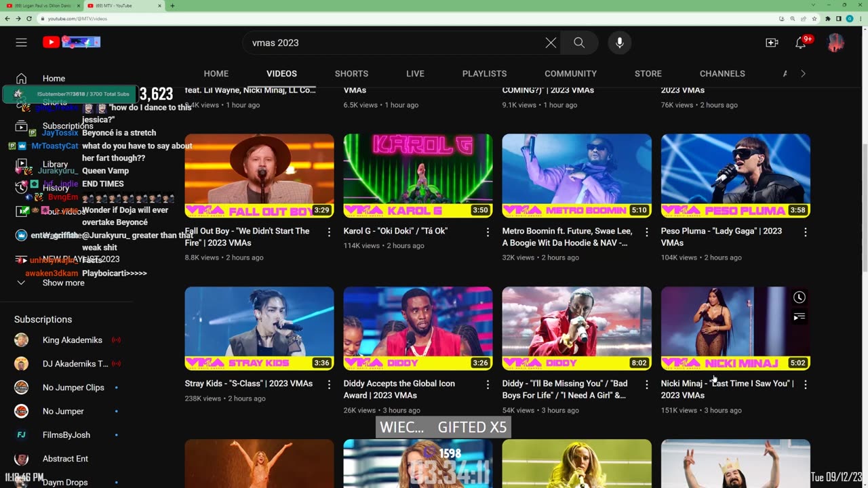Open the account avatar menu
The height and width of the screenshot is (488, 868).
(x=835, y=43)
